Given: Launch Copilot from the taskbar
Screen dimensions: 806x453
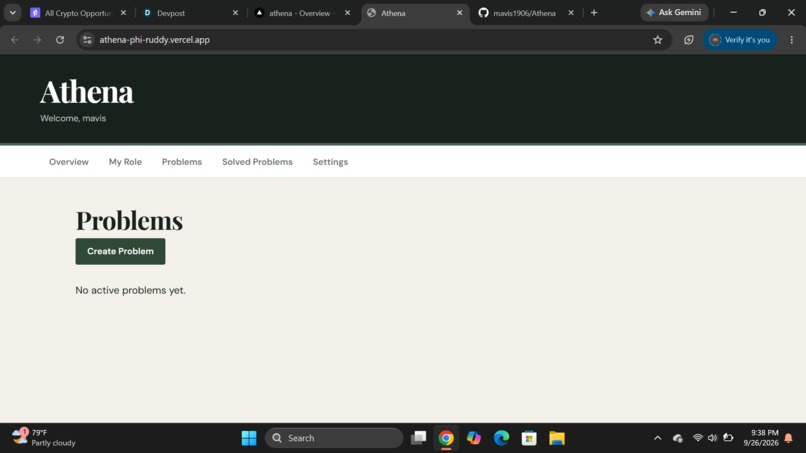Looking at the screenshot, I should pos(474,438).
